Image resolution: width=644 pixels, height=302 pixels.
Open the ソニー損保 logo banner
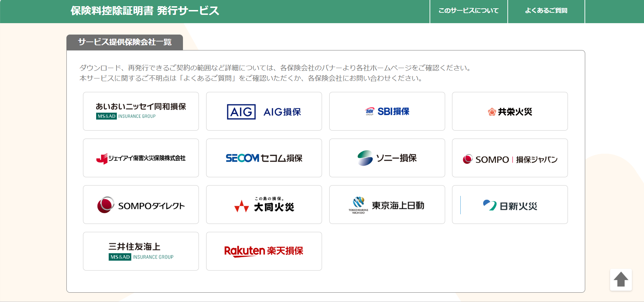pyautogui.click(x=387, y=158)
